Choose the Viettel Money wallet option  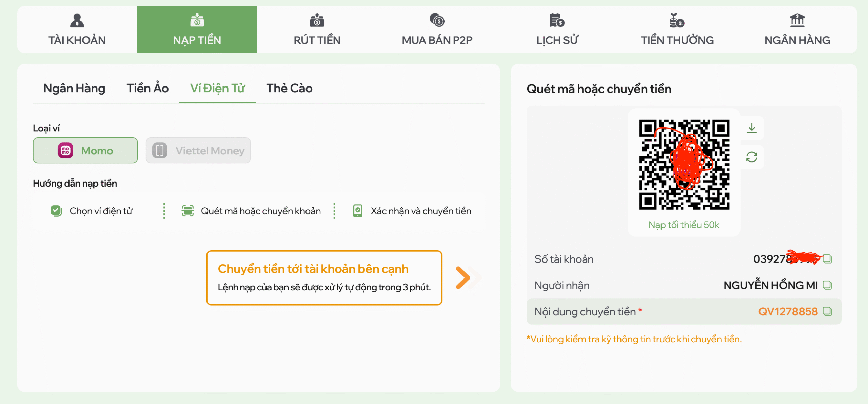pyautogui.click(x=198, y=150)
